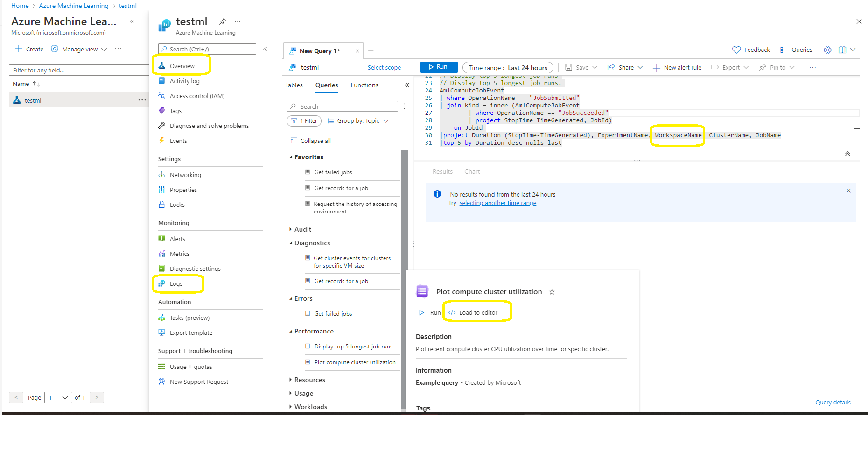Open Diagnose and solve problems
Image resolution: width=868 pixels, height=460 pixels.
[x=209, y=126]
